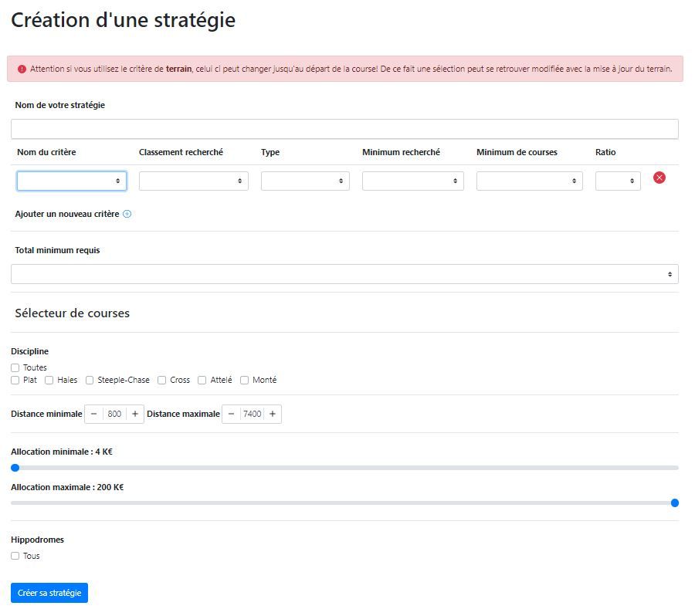Click the Nom de votre stratégie text field
Image resolution: width=695 pixels, height=616 pixels.
[x=344, y=129]
